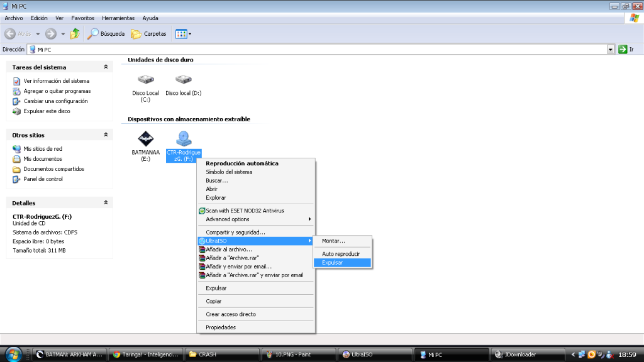Screen dimensions: 644x362
Task: Choose Reproducción automática in context menu
Action: pyautogui.click(x=255, y=163)
